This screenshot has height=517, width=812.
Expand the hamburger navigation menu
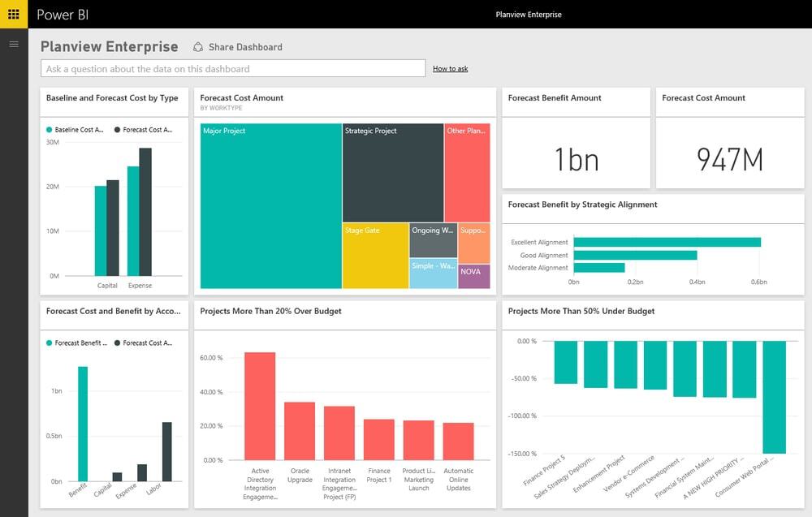click(14, 44)
